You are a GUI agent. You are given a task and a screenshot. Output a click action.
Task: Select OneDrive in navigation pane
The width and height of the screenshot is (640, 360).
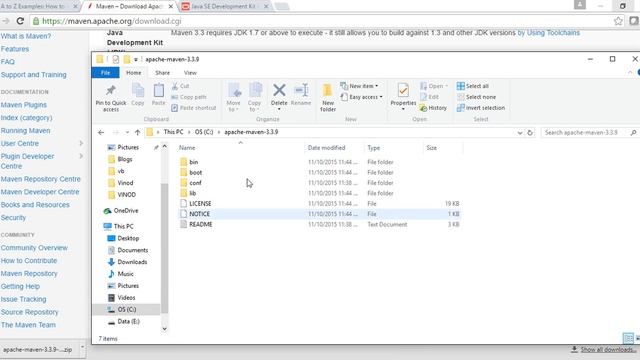126,211
